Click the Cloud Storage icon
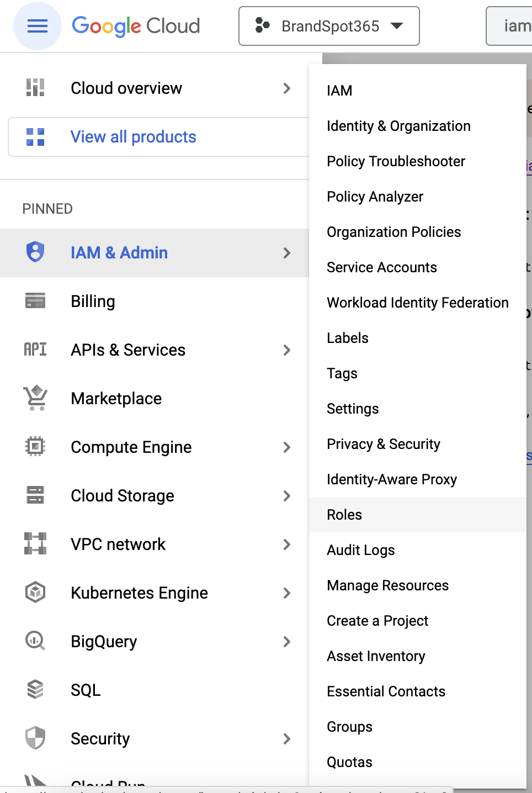 point(35,495)
